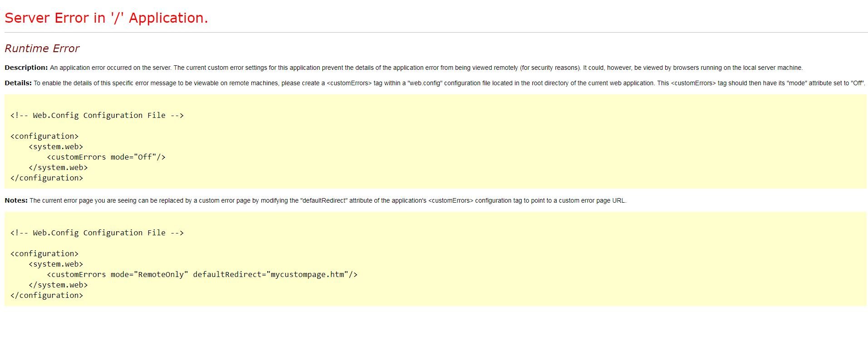This screenshot has height=355, width=868.
Task: Click "web.config" in the Details paragraph
Action: coord(425,83)
